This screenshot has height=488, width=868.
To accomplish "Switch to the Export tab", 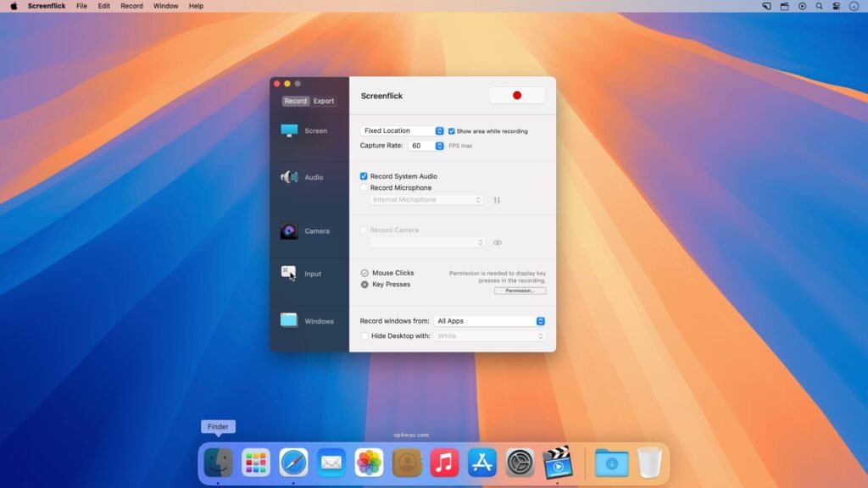I will (x=323, y=101).
